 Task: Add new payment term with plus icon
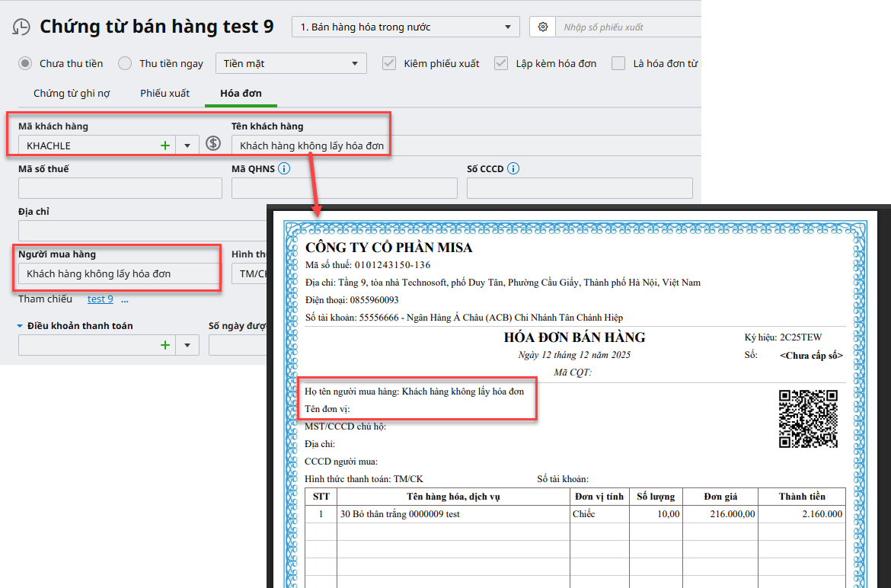point(165,345)
